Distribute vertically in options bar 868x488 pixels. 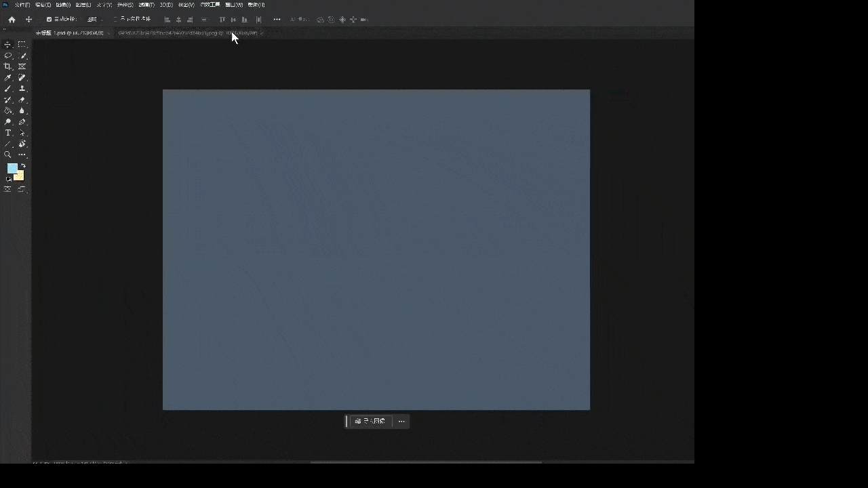coord(204,20)
